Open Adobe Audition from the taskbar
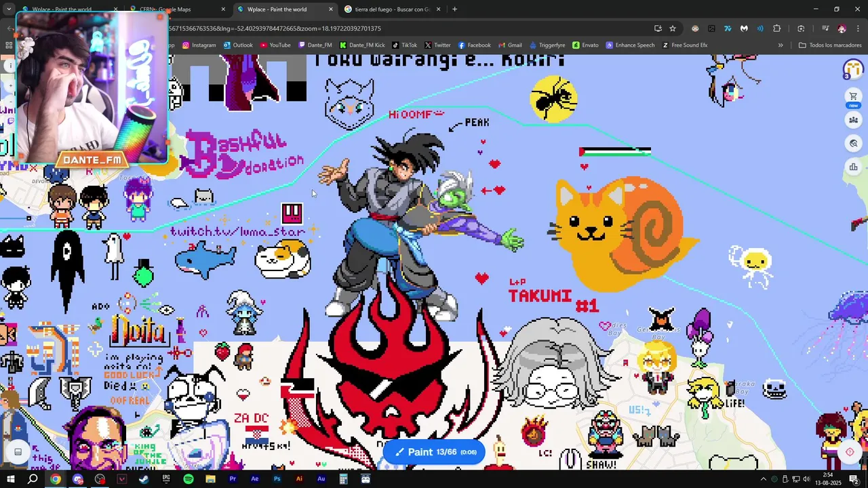The width and height of the screenshot is (868, 488). (x=321, y=479)
